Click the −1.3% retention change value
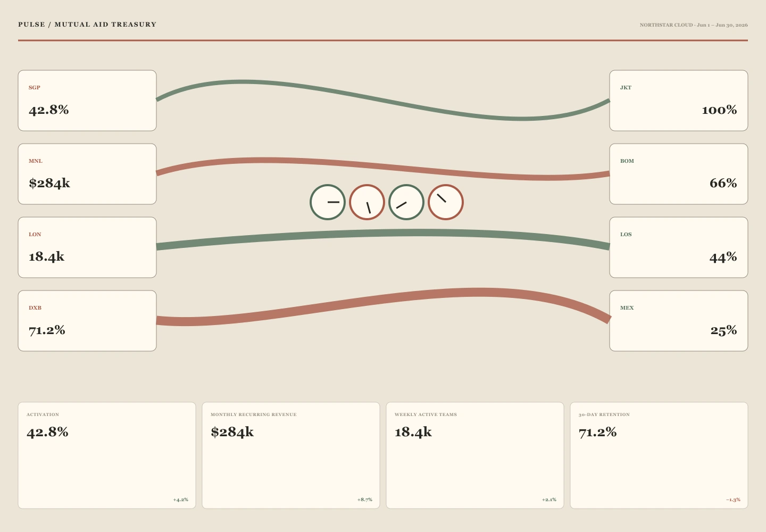This screenshot has width=766, height=532. tap(733, 500)
